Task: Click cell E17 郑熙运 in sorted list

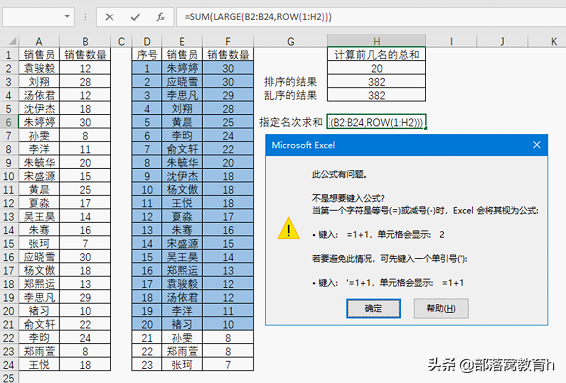Action: click(x=182, y=270)
